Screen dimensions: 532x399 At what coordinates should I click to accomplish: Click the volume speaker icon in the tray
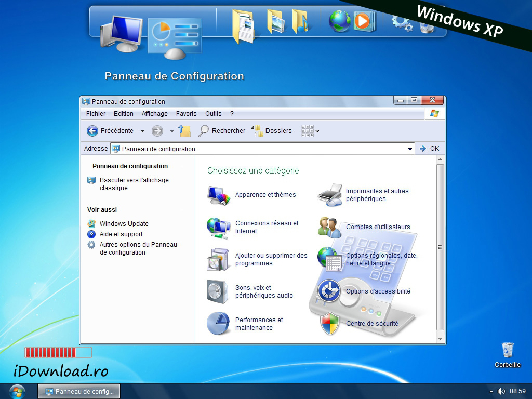coord(501,391)
